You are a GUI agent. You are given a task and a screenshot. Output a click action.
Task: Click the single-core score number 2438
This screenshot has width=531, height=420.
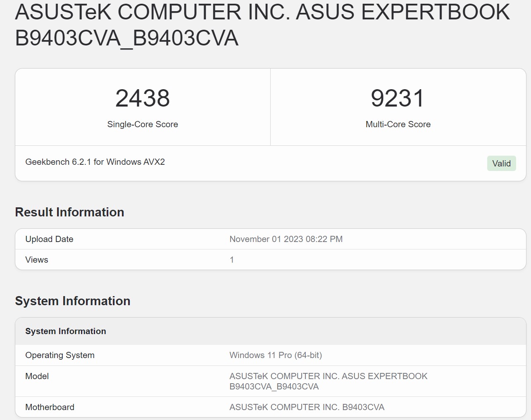point(143,98)
